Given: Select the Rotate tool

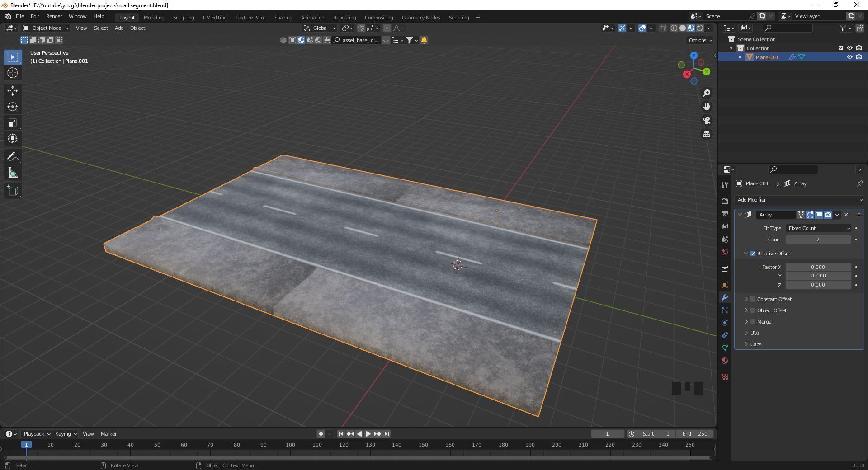Looking at the screenshot, I should coord(13,107).
